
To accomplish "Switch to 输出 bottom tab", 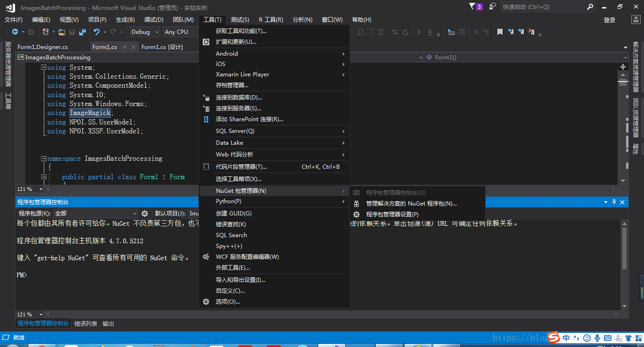I will 108,324.
